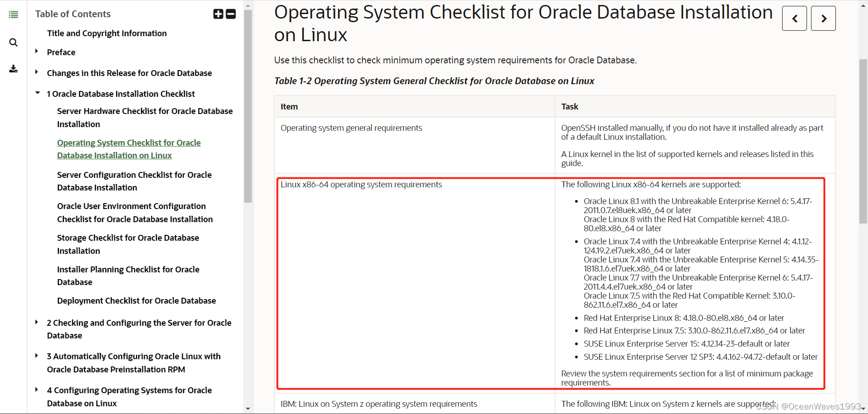Click the 'Item' table column header

[x=415, y=107]
